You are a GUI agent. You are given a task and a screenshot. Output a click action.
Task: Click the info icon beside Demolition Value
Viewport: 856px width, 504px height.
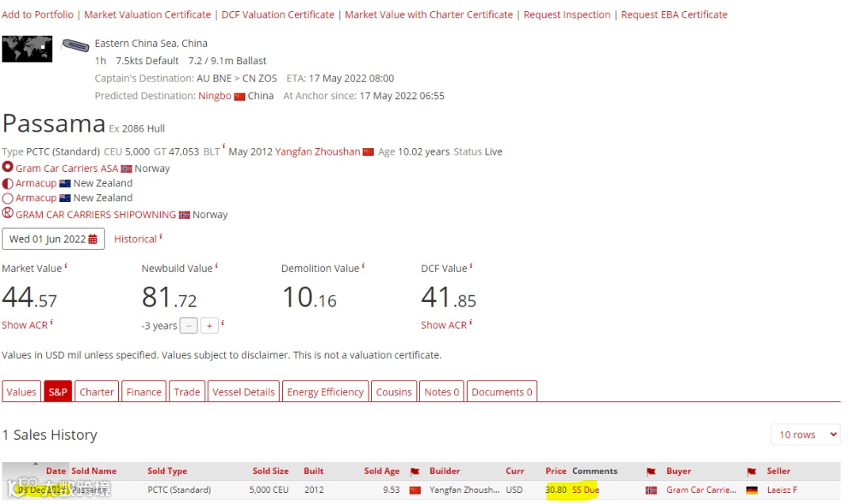click(363, 266)
